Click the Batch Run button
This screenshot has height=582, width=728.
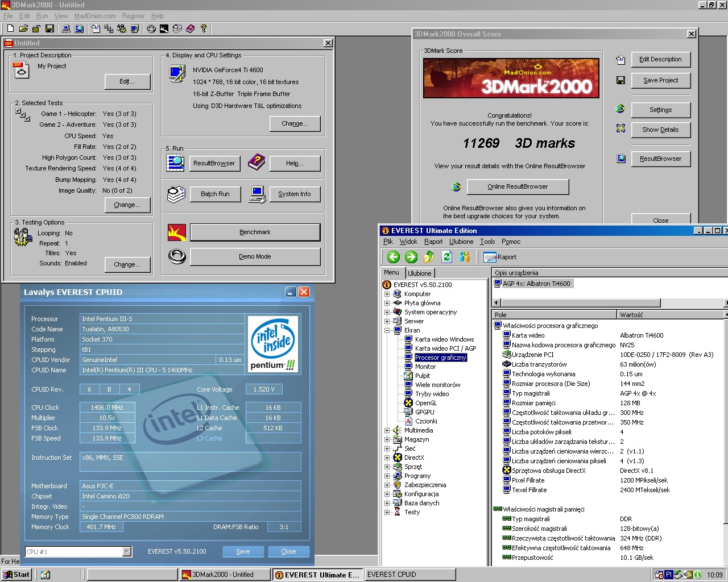(x=215, y=194)
